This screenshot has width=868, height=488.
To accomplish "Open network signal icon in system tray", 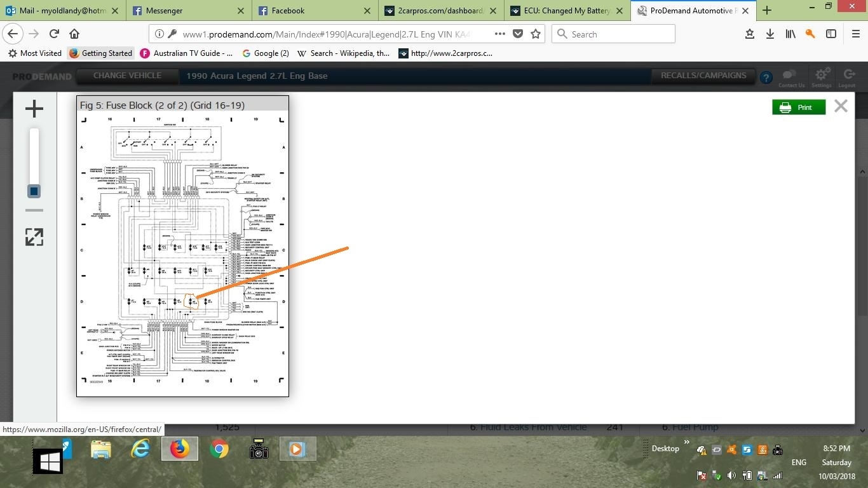I will [776, 475].
